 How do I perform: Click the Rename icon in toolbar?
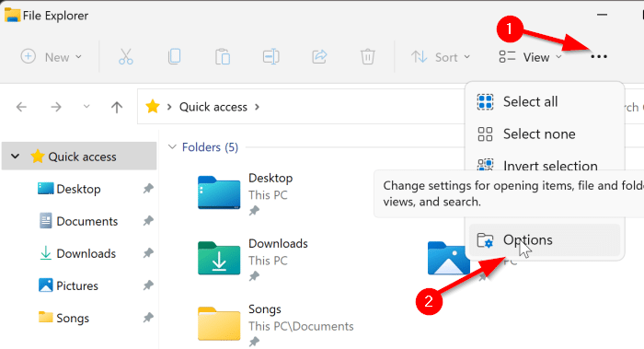(x=271, y=57)
